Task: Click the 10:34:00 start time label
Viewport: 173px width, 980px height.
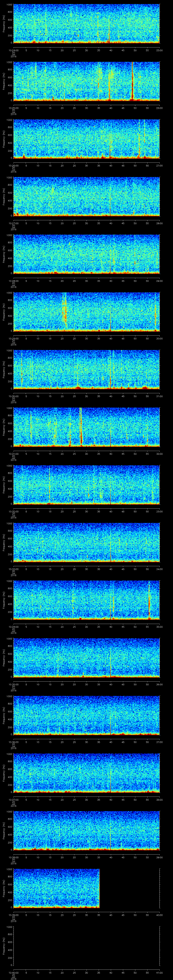Action: tap(13, 627)
